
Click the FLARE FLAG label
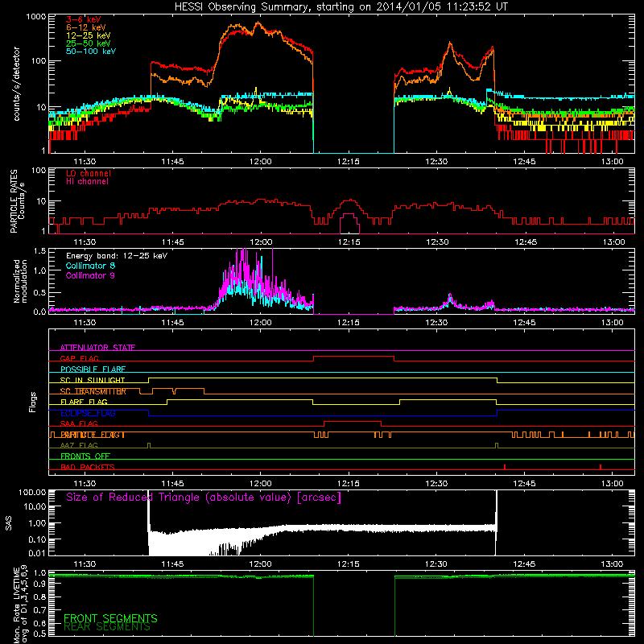pyautogui.click(x=84, y=402)
